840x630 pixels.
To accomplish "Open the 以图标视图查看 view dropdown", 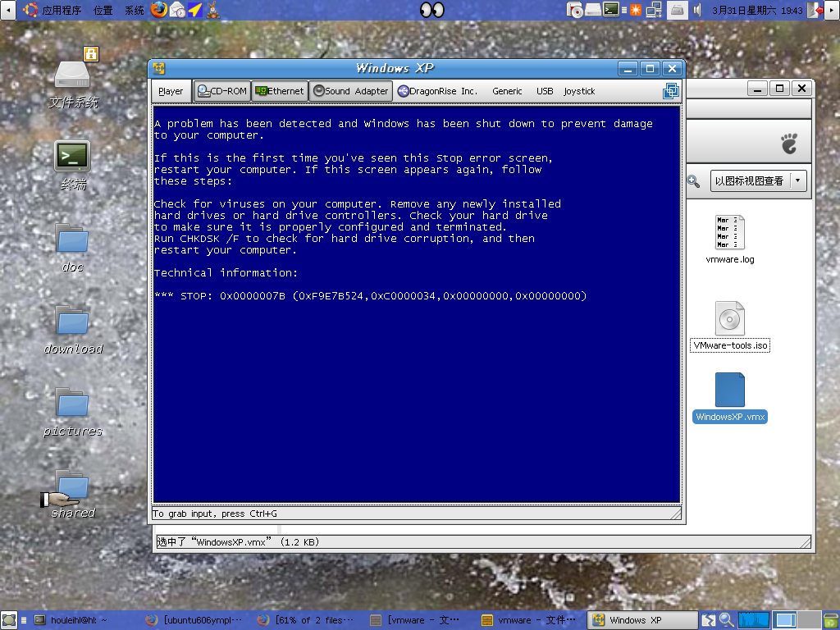I will 758,181.
